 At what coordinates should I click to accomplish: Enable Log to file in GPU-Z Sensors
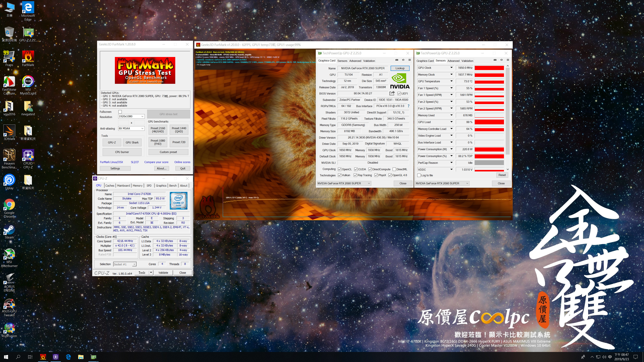point(419,175)
